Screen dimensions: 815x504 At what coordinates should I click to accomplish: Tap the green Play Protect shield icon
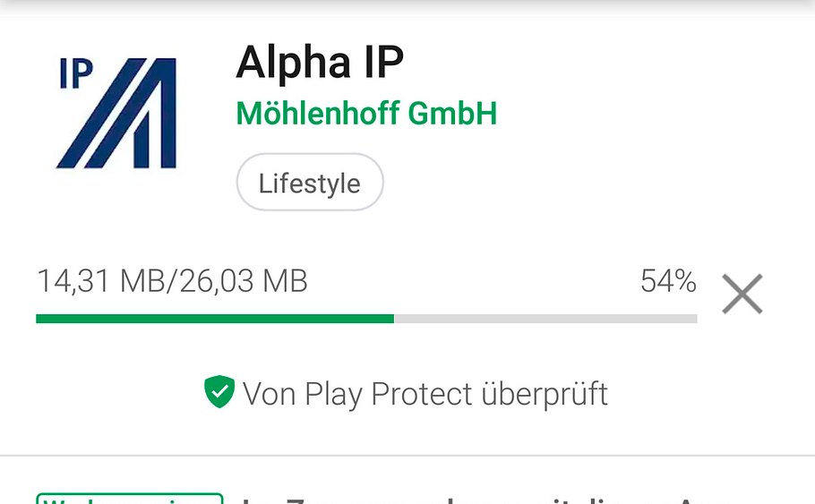point(219,392)
